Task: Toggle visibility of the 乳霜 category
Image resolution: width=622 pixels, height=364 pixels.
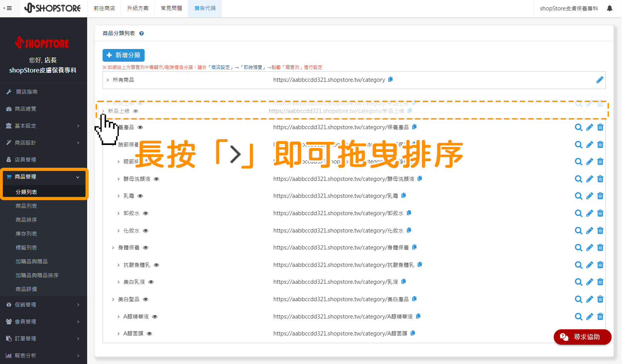Action: [x=140, y=196]
